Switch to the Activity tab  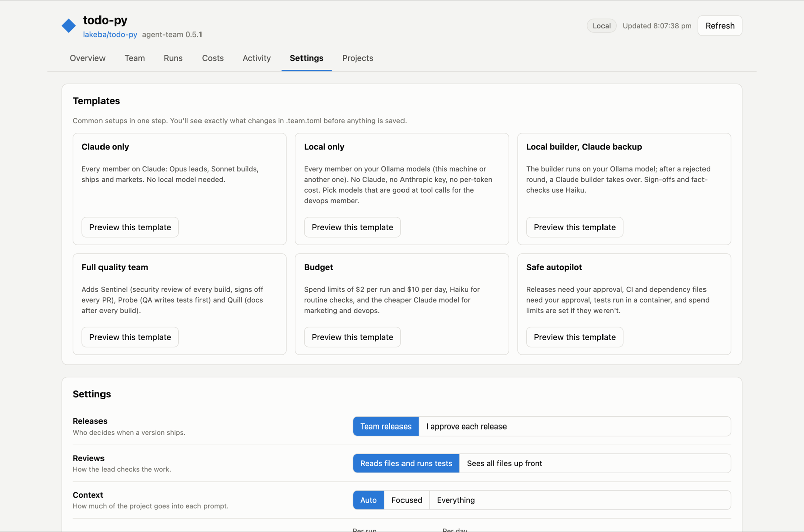point(257,58)
